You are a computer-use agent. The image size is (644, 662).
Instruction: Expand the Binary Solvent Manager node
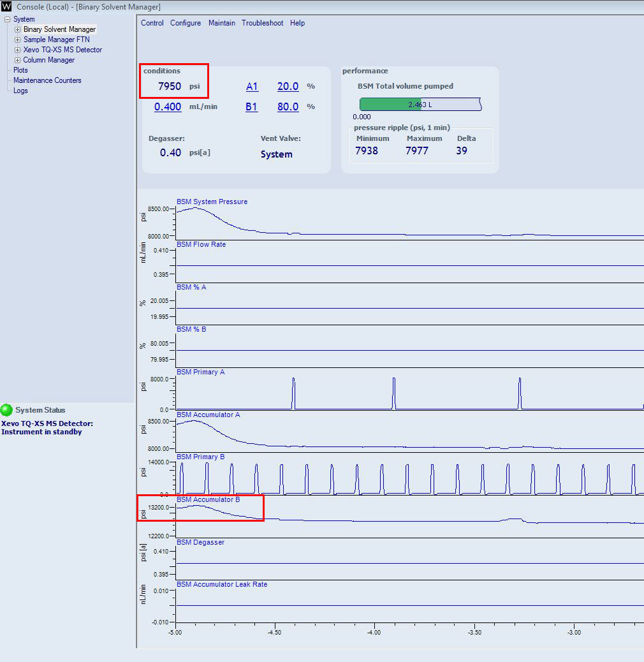pyautogui.click(x=17, y=29)
